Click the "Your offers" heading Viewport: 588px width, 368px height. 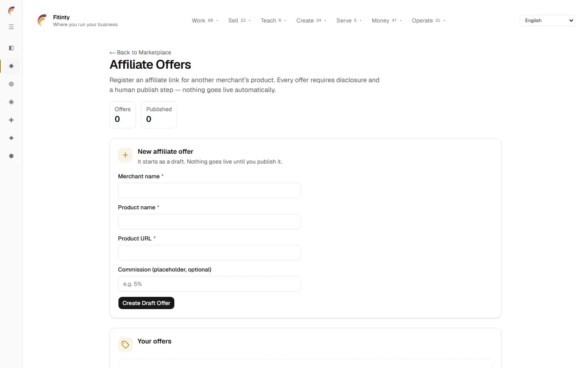[154, 341]
